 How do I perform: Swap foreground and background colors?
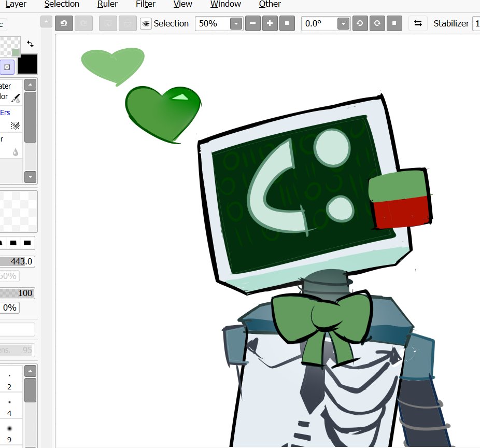pyautogui.click(x=30, y=44)
